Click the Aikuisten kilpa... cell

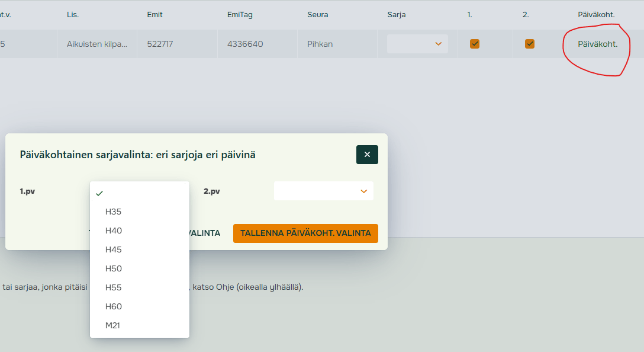point(96,44)
